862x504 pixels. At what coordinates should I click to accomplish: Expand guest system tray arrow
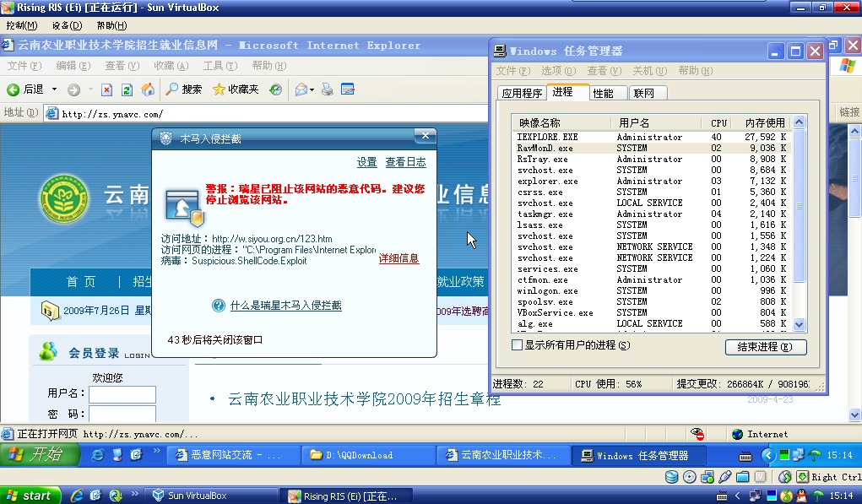pyautogui.click(x=768, y=455)
